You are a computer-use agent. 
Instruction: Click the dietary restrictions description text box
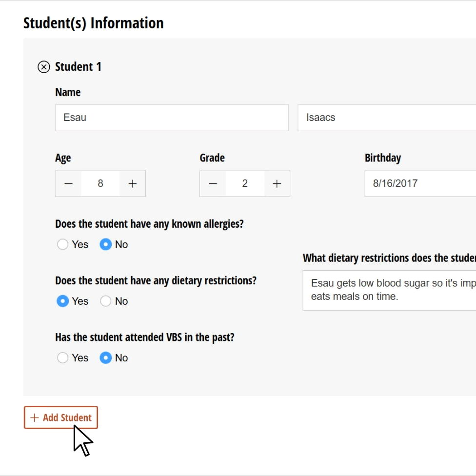click(x=389, y=290)
